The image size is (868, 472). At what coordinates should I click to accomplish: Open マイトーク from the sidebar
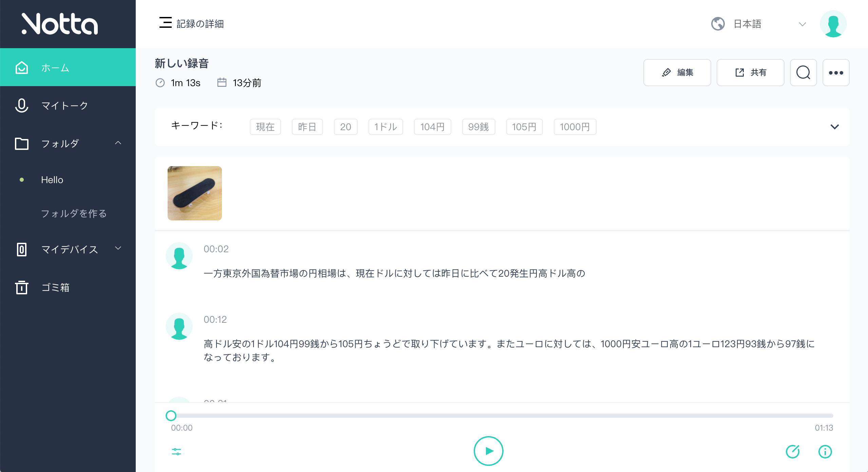point(64,105)
